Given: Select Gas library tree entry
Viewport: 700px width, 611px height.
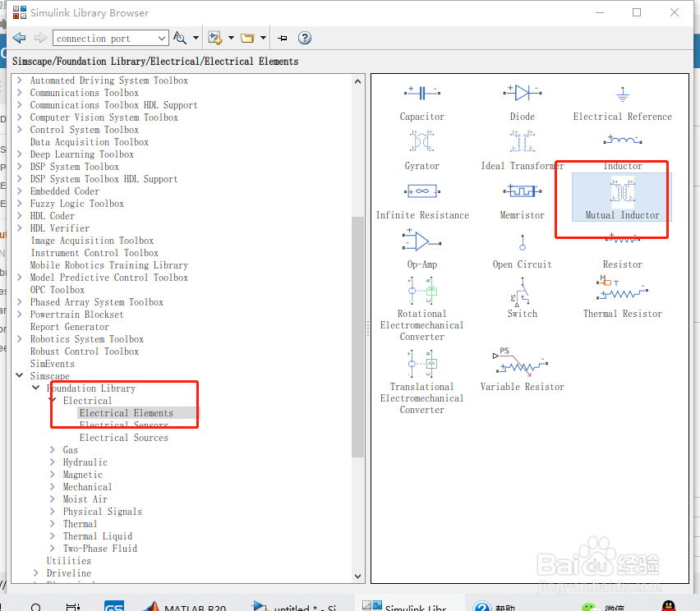Looking at the screenshot, I should pos(70,450).
